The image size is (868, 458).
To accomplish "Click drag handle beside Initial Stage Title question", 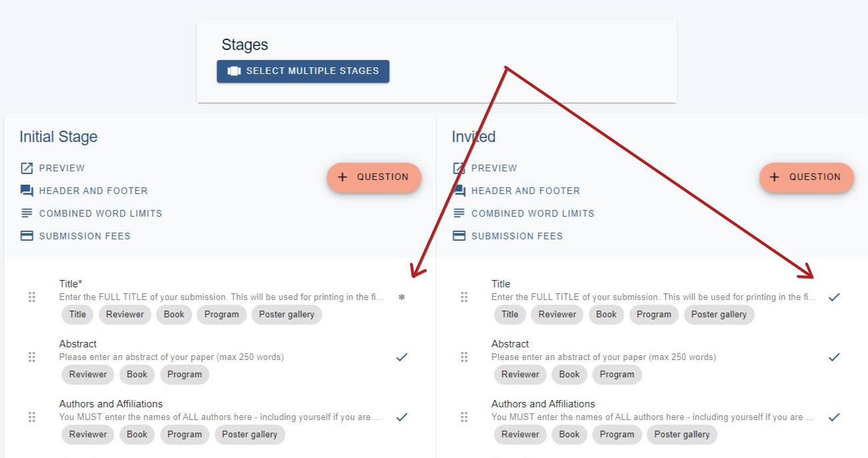I will pos(31,297).
